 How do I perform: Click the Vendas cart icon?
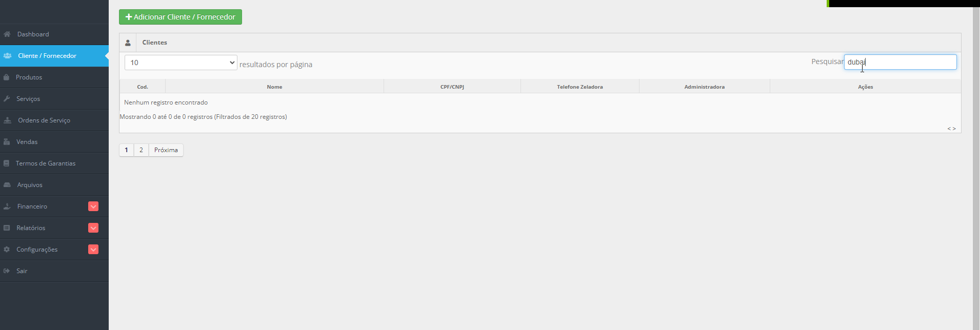coord(7,142)
